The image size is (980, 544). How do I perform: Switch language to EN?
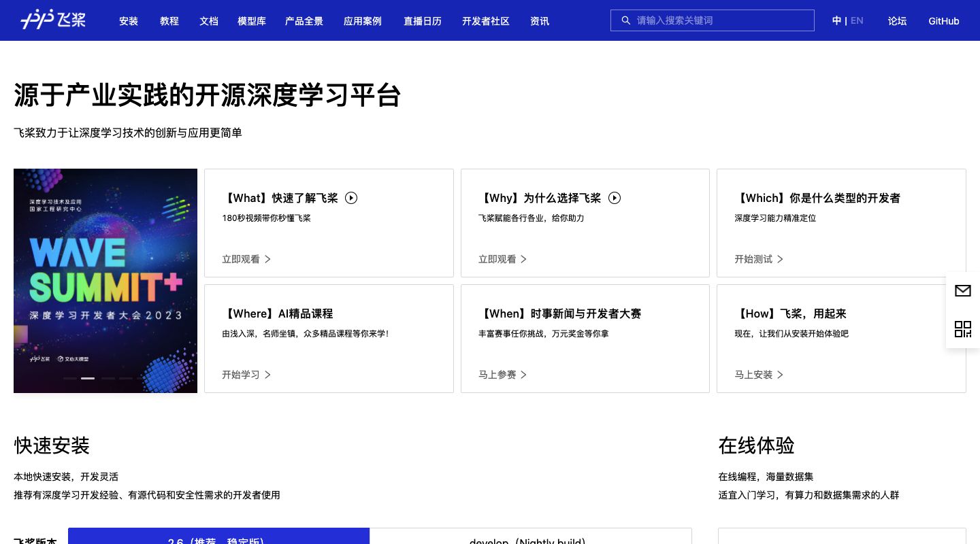(857, 20)
